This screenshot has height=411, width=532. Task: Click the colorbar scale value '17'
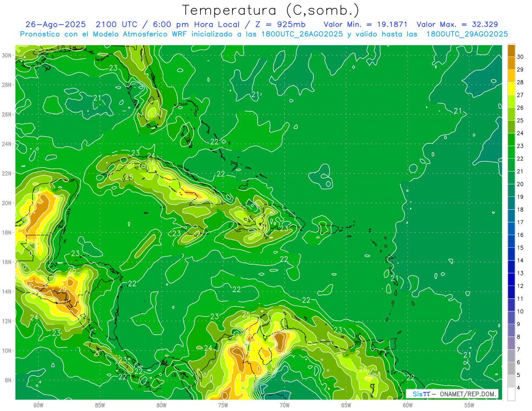(520, 222)
